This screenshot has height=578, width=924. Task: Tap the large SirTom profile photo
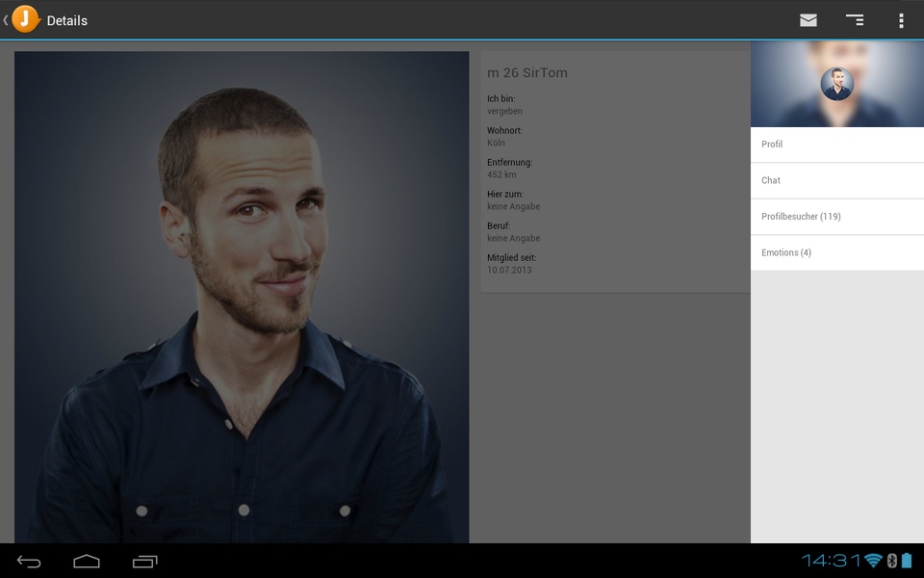(242, 297)
